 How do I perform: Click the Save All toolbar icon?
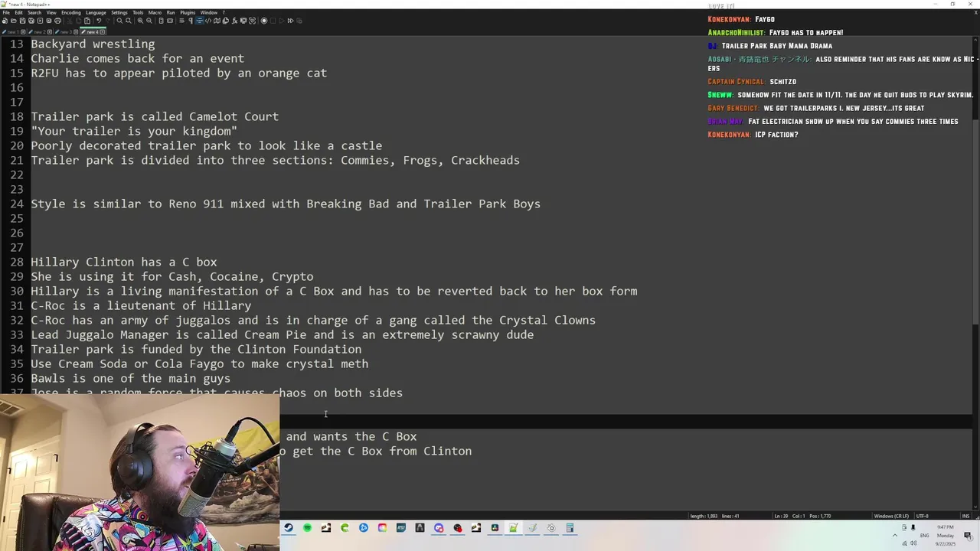point(31,21)
